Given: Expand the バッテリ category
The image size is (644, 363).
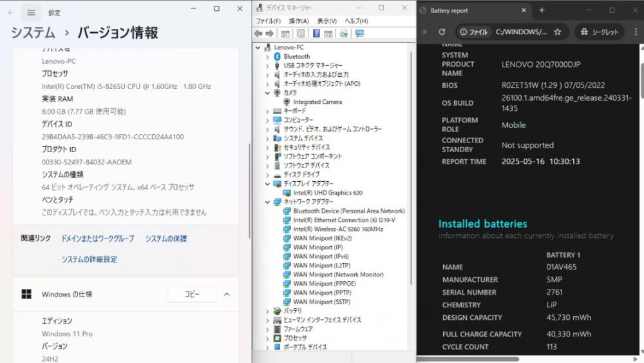Looking at the screenshot, I should pyautogui.click(x=267, y=311).
